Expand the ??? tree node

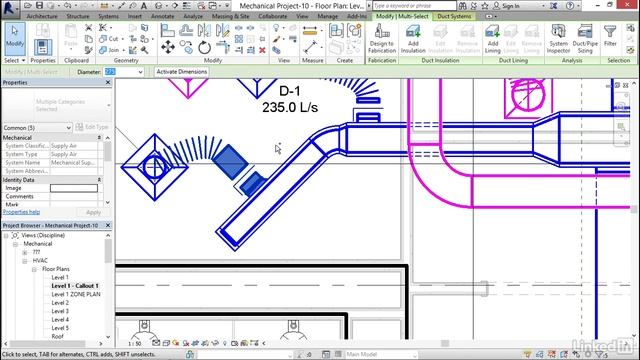point(24,252)
